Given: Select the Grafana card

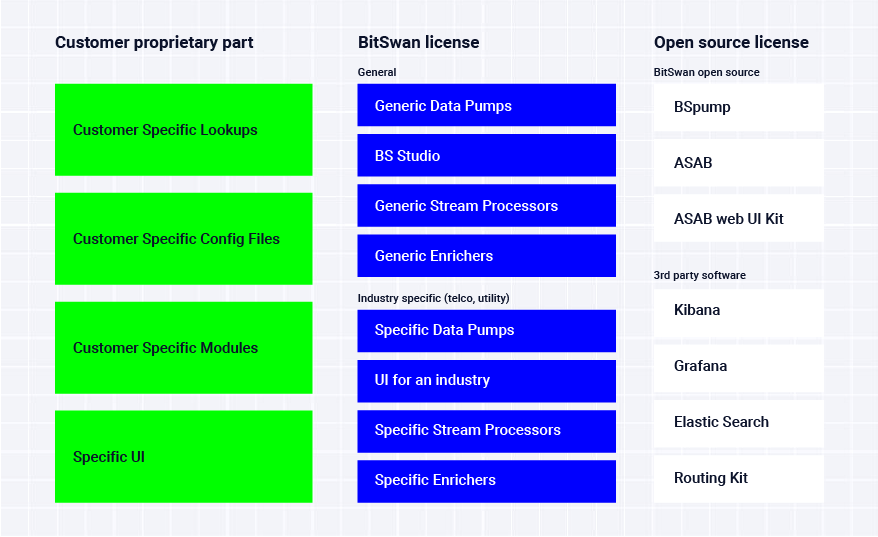Looking at the screenshot, I should pyautogui.click(x=739, y=368).
